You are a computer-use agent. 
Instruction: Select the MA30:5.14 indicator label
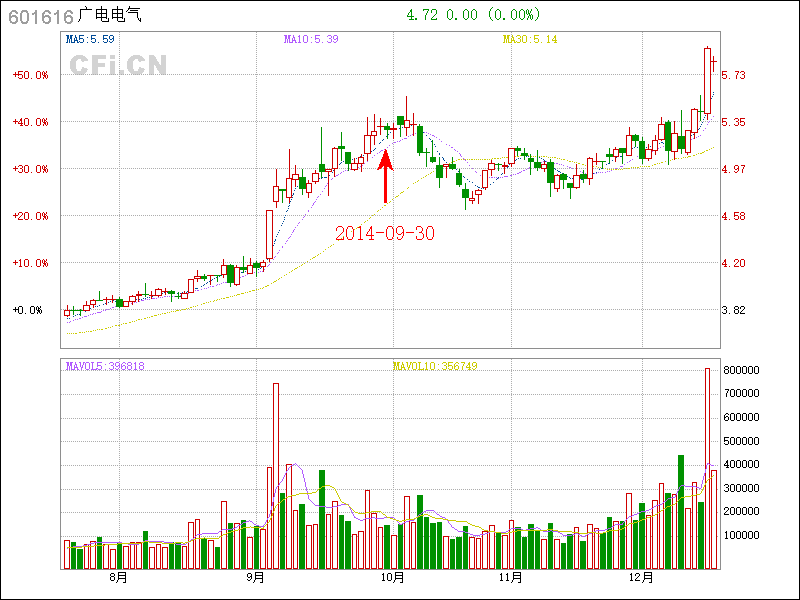coord(529,40)
